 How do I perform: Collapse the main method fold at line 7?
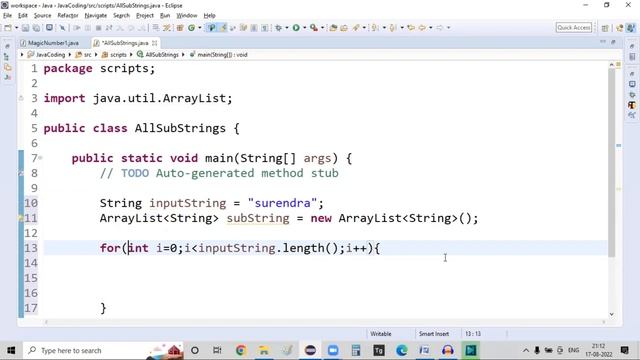coord(40,157)
